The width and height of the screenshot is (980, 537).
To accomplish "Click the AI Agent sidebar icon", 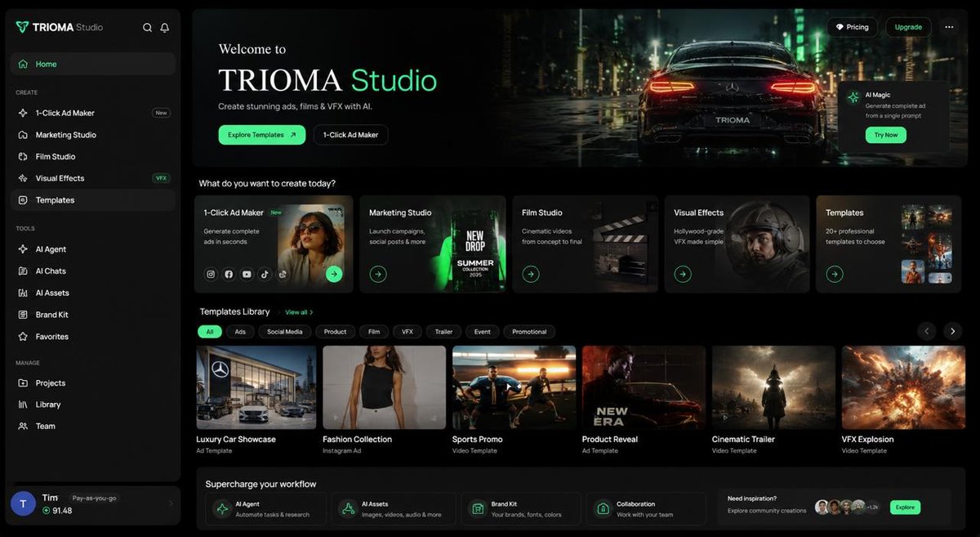I will point(23,249).
